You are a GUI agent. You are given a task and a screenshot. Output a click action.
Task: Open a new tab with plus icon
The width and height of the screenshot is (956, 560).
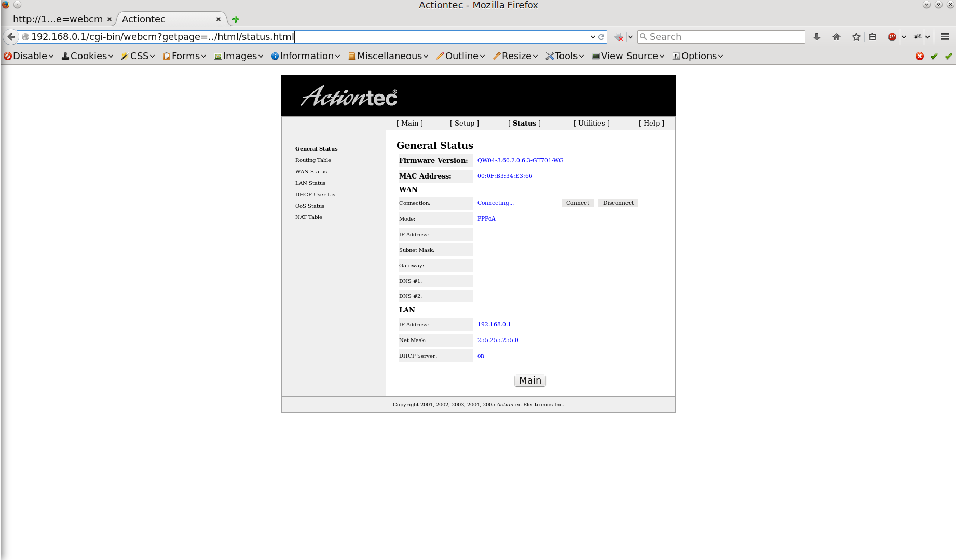[236, 19]
